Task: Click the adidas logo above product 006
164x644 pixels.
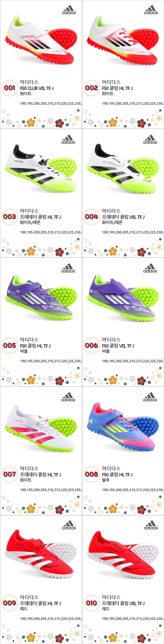Action: coord(150,268)
